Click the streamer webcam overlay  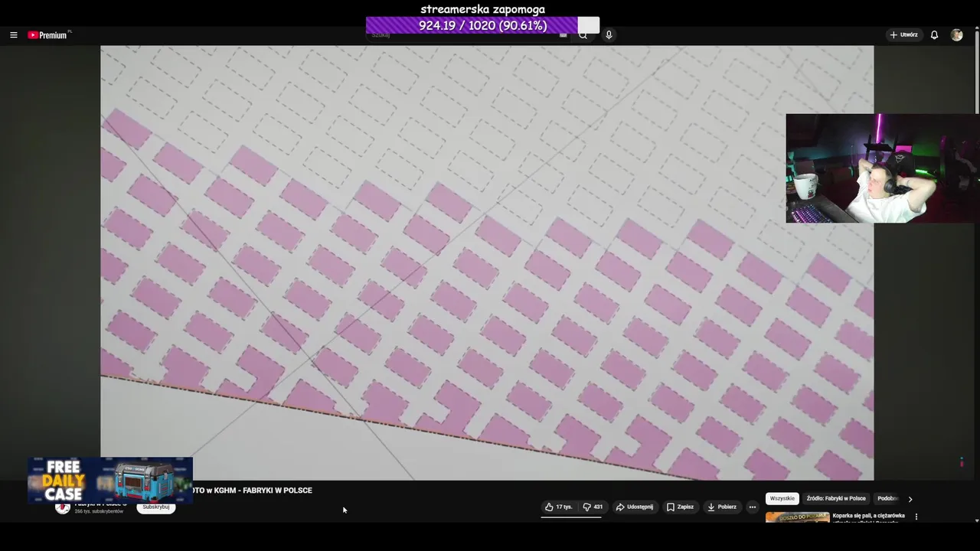point(882,168)
